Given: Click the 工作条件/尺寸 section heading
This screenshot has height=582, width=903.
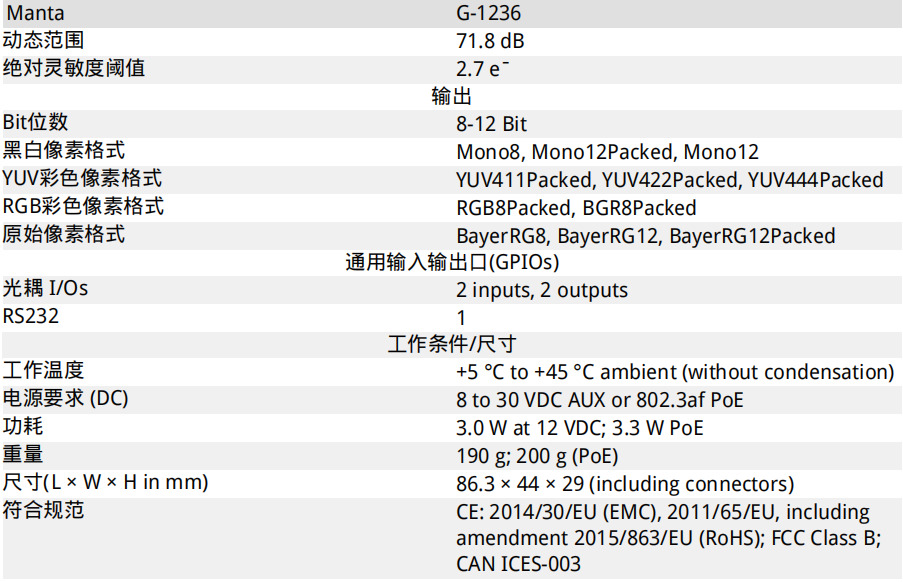Looking at the screenshot, I should click(x=452, y=344).
